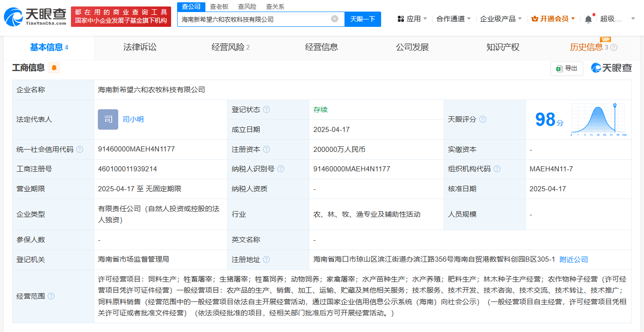Switch to the 公司发展 tab

[x=412, y=47]
